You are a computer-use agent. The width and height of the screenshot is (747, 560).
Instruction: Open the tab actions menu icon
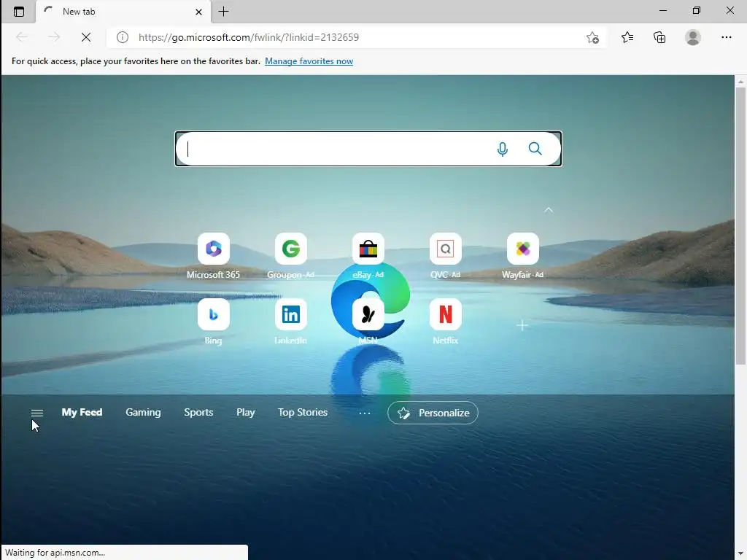(x=18, y=12)
